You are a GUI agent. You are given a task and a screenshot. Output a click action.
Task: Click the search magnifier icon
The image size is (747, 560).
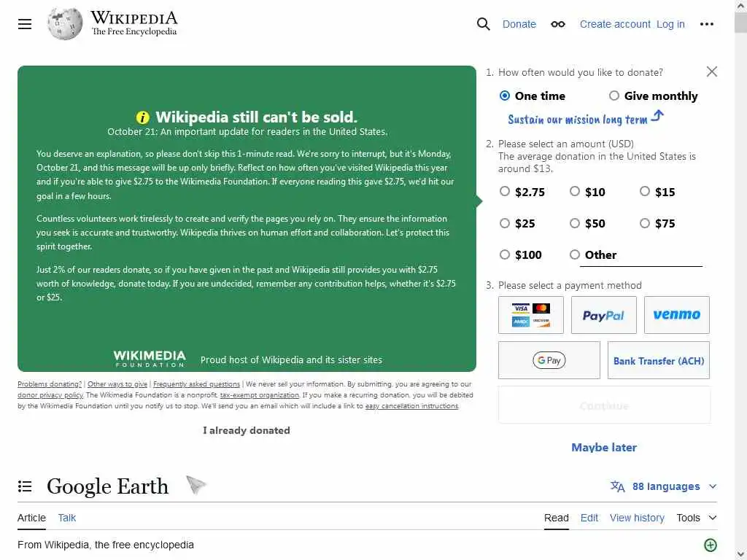coord(483,24)
